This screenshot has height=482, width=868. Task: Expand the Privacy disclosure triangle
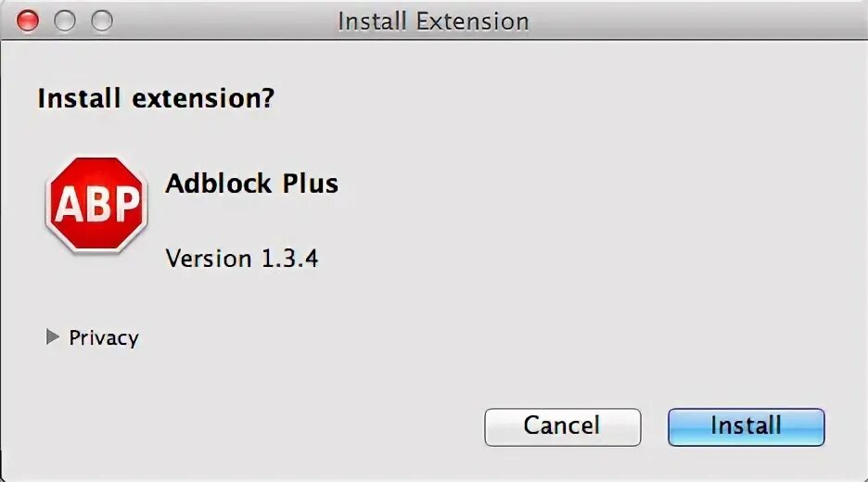[x=52, y=337]
